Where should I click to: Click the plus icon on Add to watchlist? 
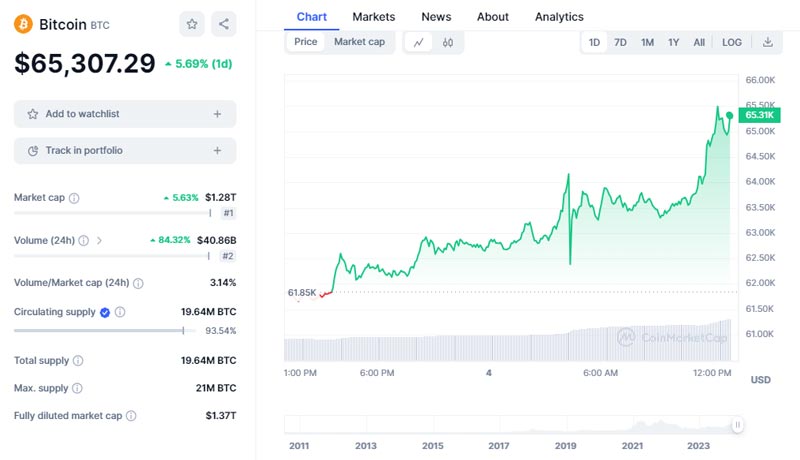(217, 114)
